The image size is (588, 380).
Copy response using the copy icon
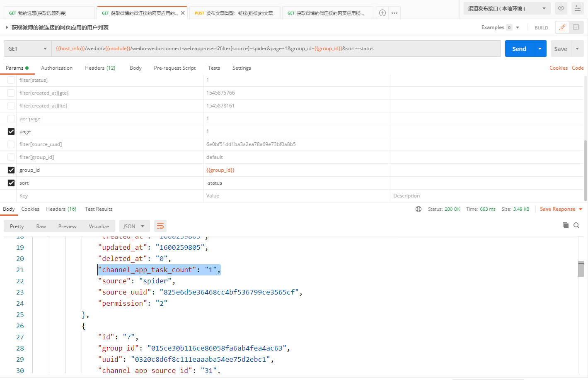(565, 225)
